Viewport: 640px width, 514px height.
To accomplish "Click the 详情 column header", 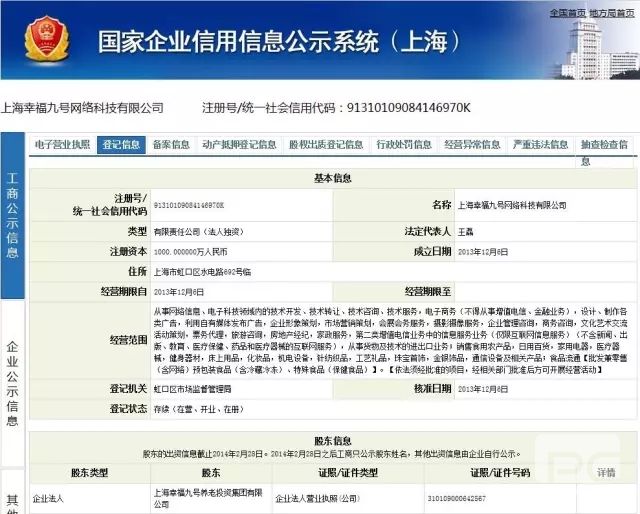I will point(606,473).
